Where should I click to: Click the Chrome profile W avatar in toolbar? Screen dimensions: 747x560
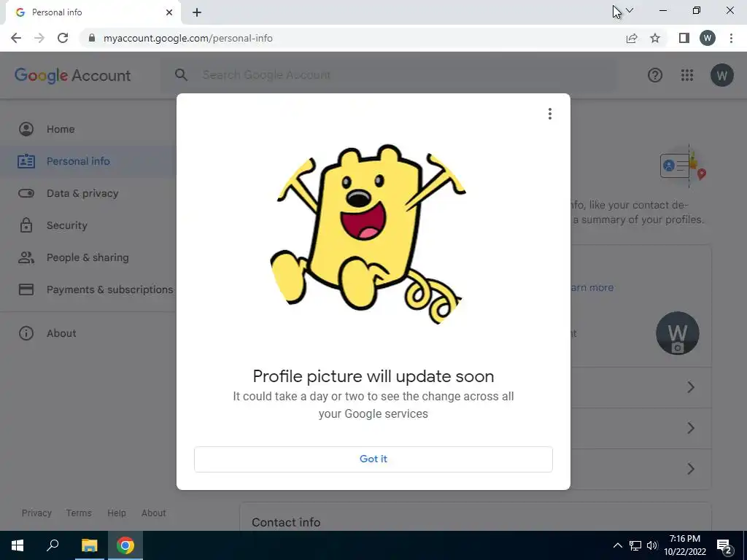(708, 38)
